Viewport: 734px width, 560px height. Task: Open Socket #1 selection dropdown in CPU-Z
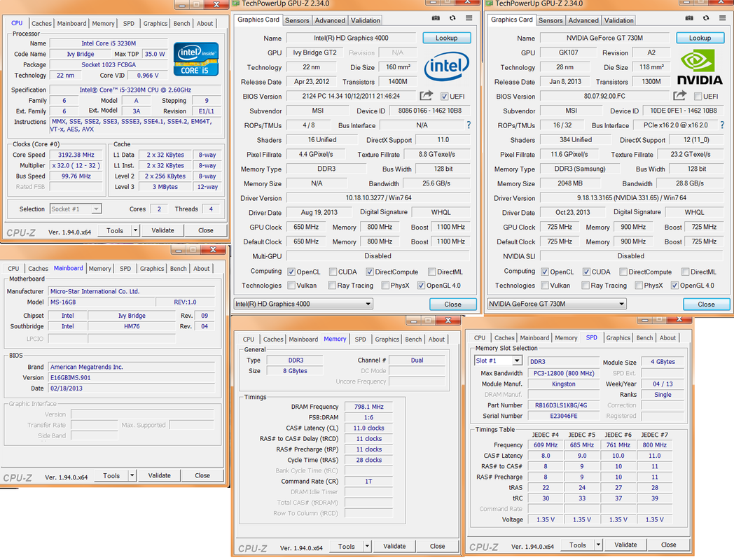click(x=76, y=209)
